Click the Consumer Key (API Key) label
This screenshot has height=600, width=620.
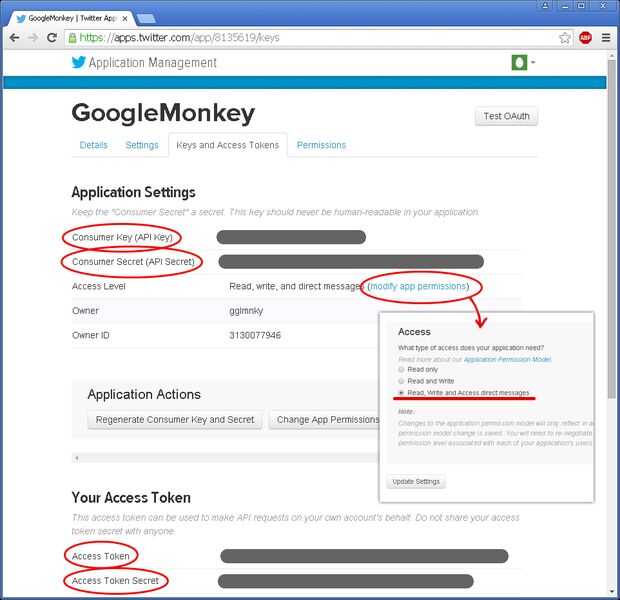pos(122,237)
